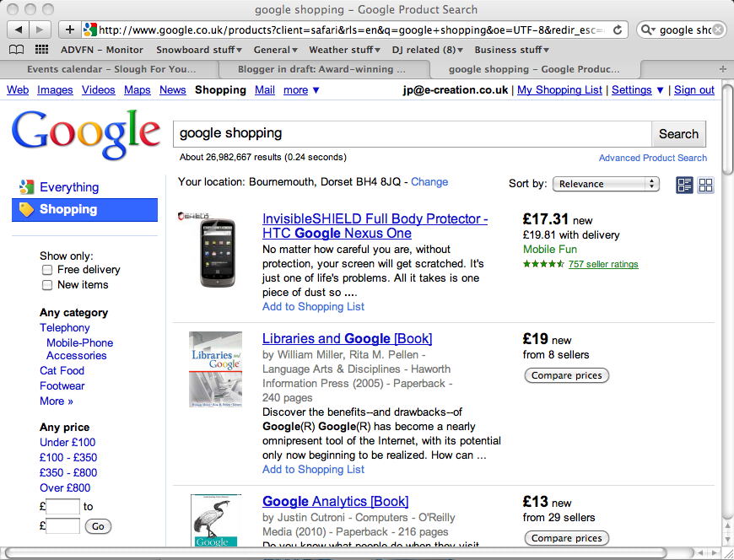The width and height of the screenshot is (734, 560).
Task: Open a new tab with plus icon
Action: 723,69
